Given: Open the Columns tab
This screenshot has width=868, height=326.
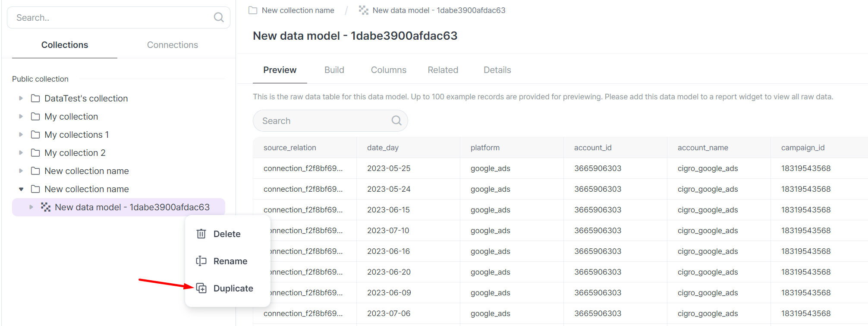Looking at the screenshot, I should click(x=388, y=70).
